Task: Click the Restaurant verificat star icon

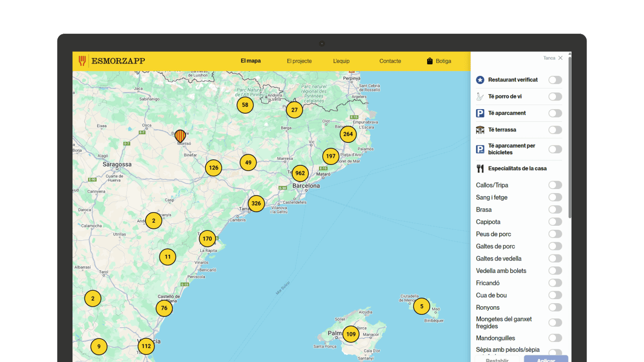Action: point(480,80)
